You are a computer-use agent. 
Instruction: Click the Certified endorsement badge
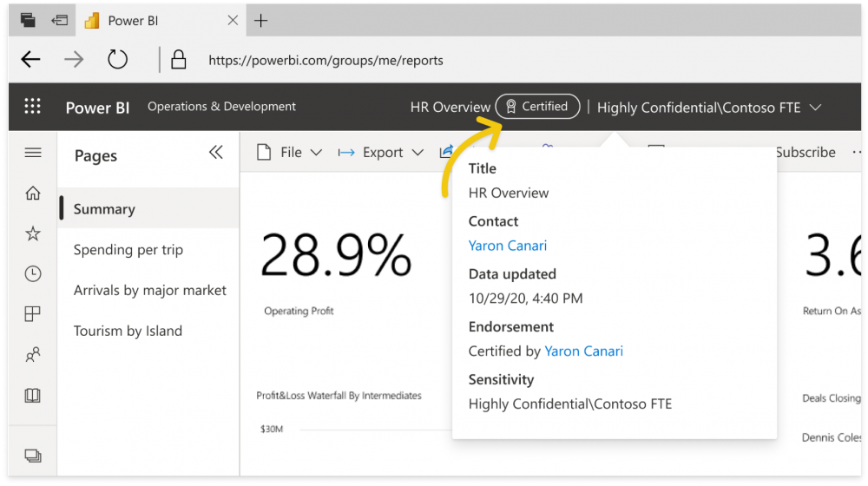click(x=537, y=107)
